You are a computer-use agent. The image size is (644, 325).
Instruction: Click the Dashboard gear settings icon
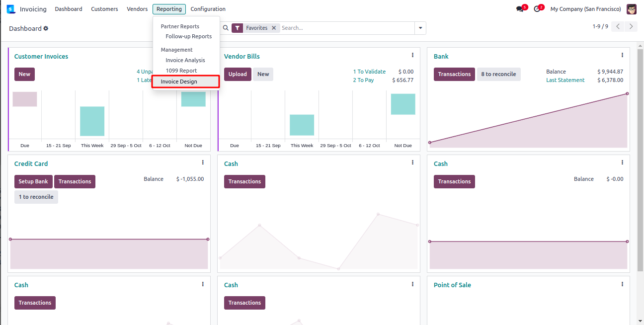tap(46, 29)
